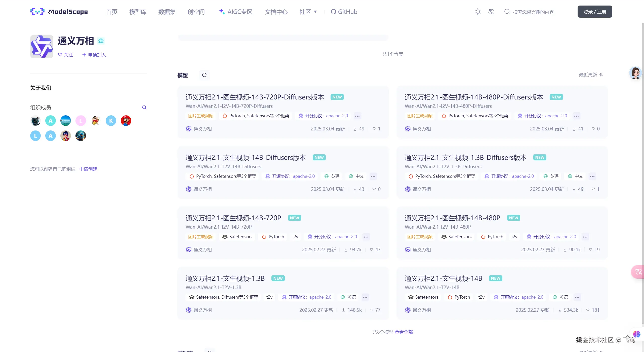Focus the top search input field
This screenshot has width=644, height=352.
pos(533,12)
